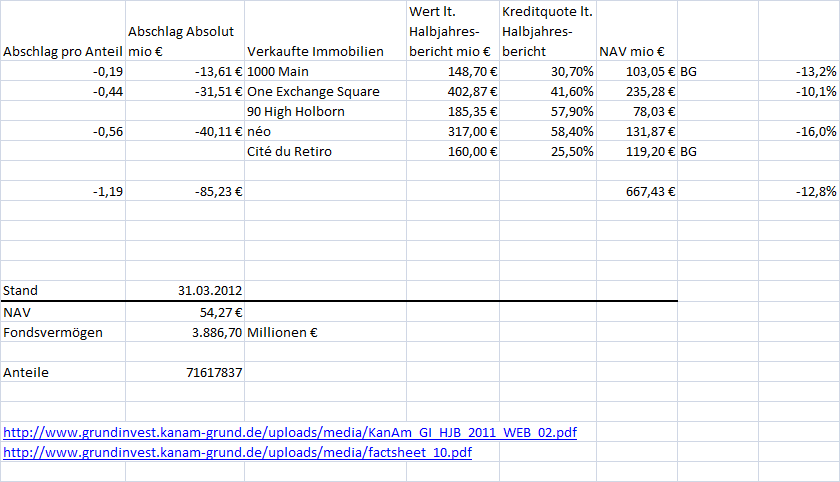Select the total NAV cell 667,43 €
The width and height of the screenshot is (840, 482).
click(x=636, y=191)
